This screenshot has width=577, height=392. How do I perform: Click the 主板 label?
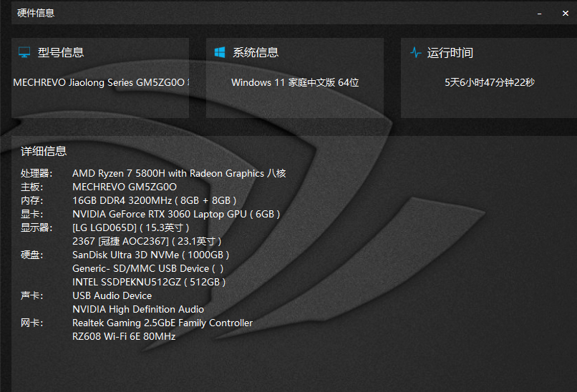pos(31,187)
